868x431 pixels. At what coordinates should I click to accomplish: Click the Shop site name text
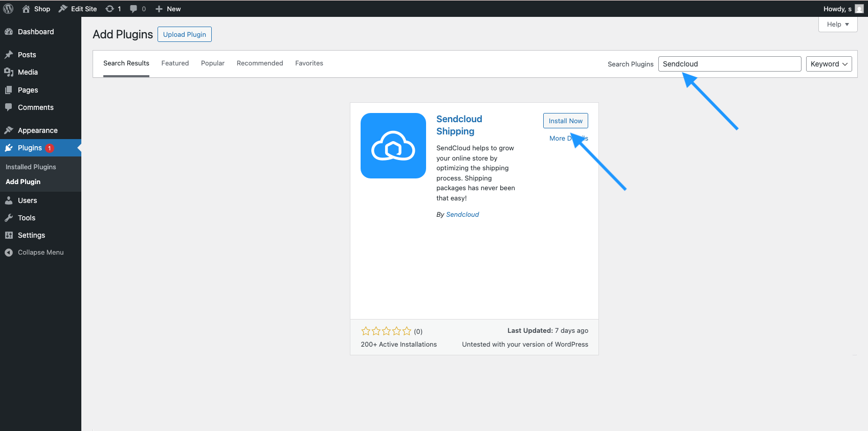coord(42,9)
